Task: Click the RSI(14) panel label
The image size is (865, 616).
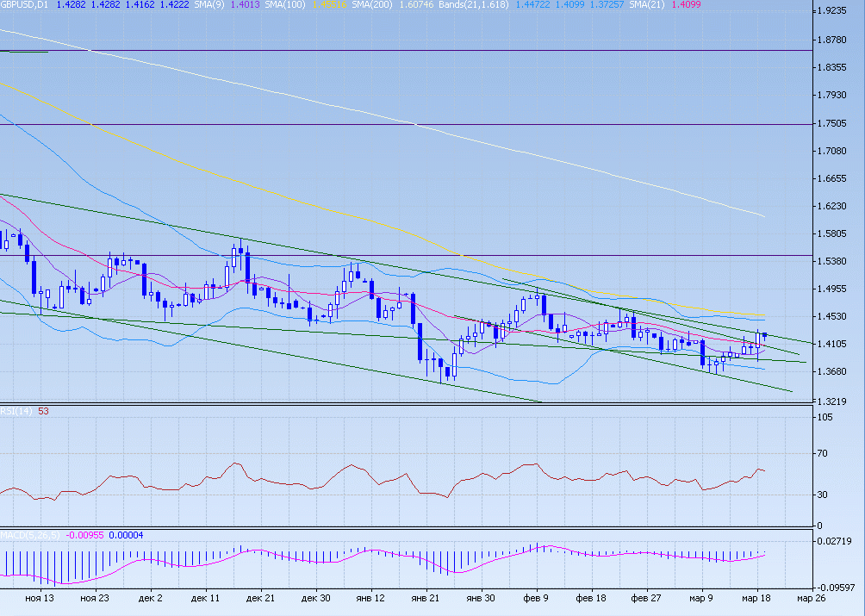Action: pos(17,411)
